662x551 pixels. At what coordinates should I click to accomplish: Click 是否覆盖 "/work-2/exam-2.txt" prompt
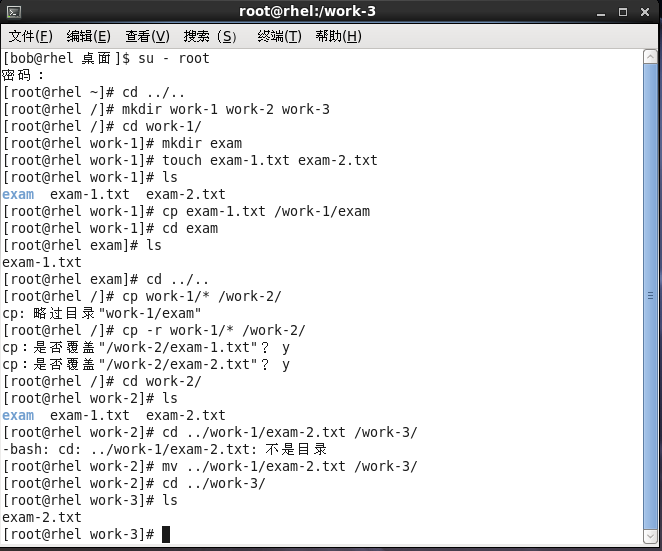(146, 364)
